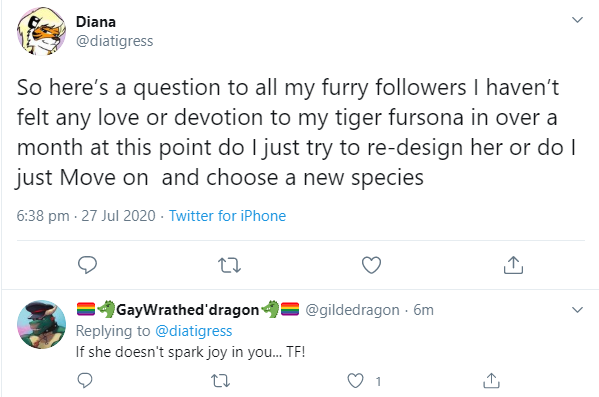Click @diatigress in 'Replying to' line
This screenshot has height=397, width=599.
click(x=194, y=331)
